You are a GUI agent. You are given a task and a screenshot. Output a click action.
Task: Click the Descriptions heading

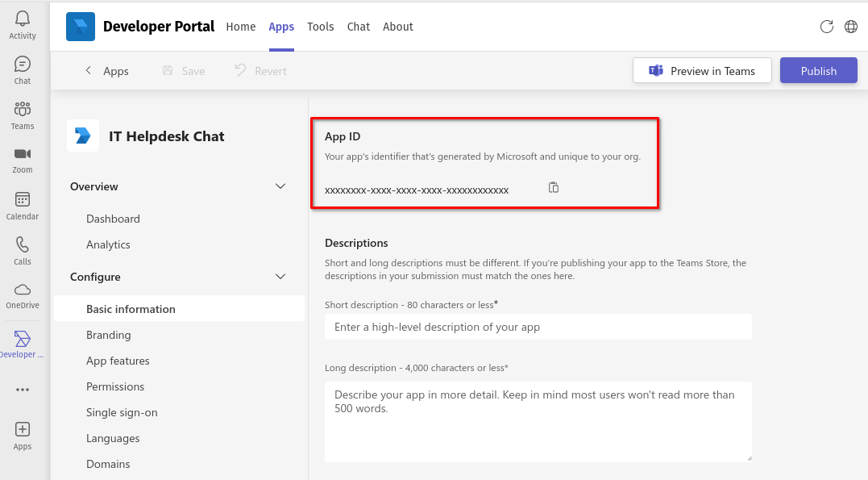pos(356,243)
